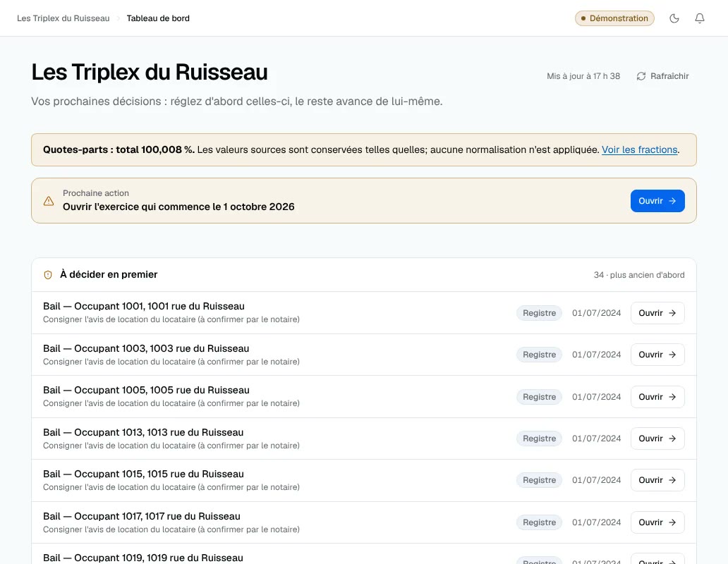The width and height of the screenshot is (728, 564).
Task: Open the Bail for Occupant 1003
Action: 657,355
